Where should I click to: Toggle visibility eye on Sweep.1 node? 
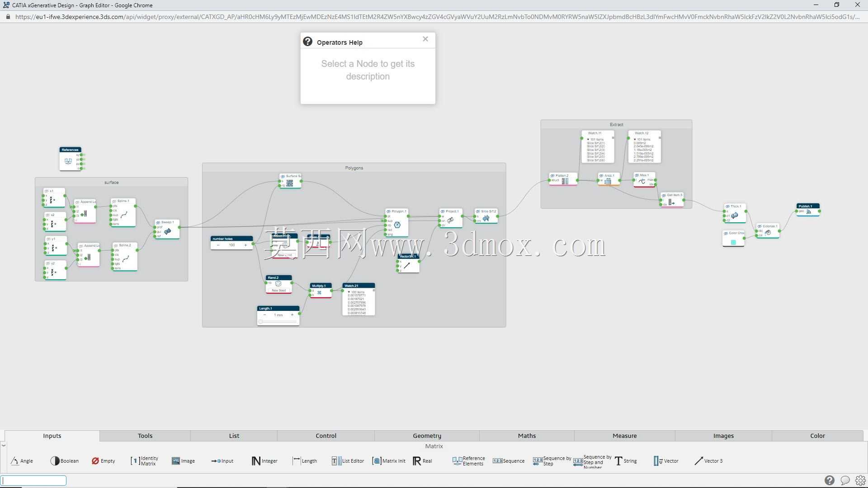pos(158,222)
